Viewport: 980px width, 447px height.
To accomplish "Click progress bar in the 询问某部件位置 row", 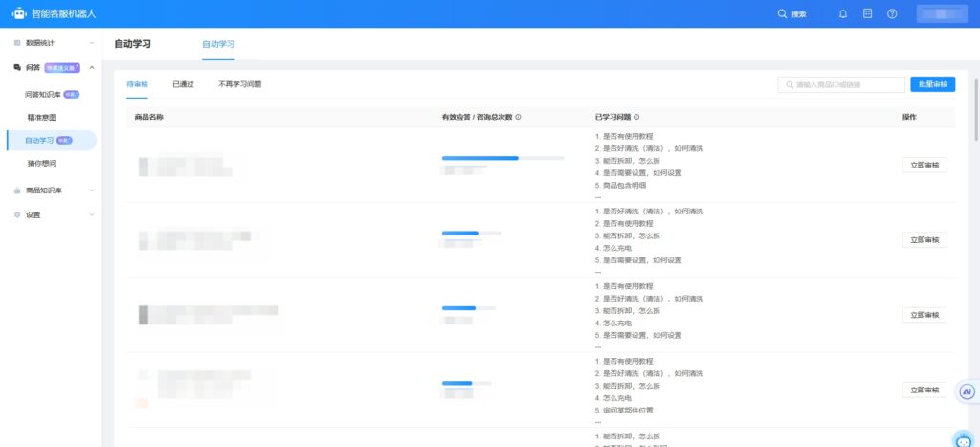I will tap(466, 383).
